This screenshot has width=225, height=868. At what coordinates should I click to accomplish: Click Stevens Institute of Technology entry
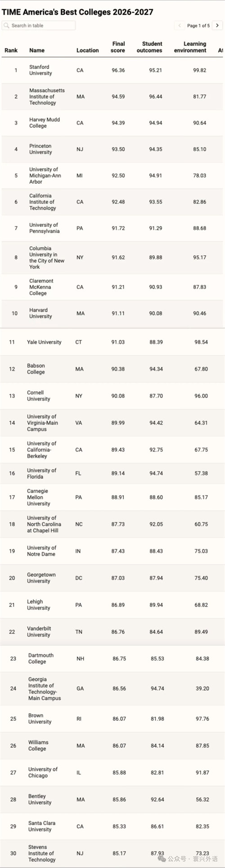pos(42,853)
